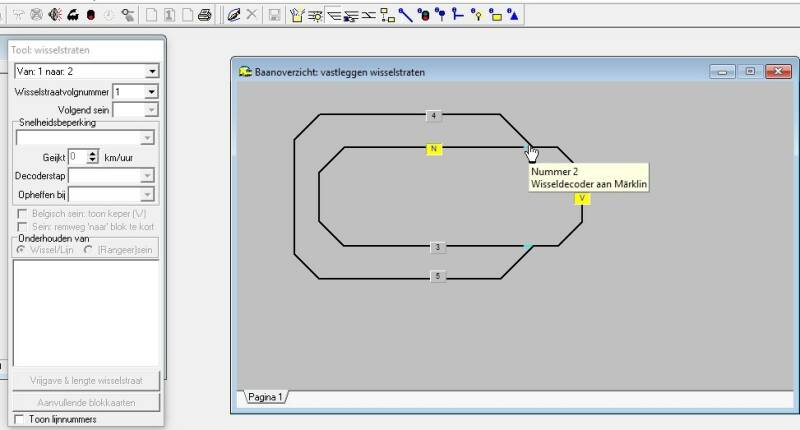800x430 pixels.
Task: Click the greyed fan-circle toolbar icon
Action: tap(36, 15)
